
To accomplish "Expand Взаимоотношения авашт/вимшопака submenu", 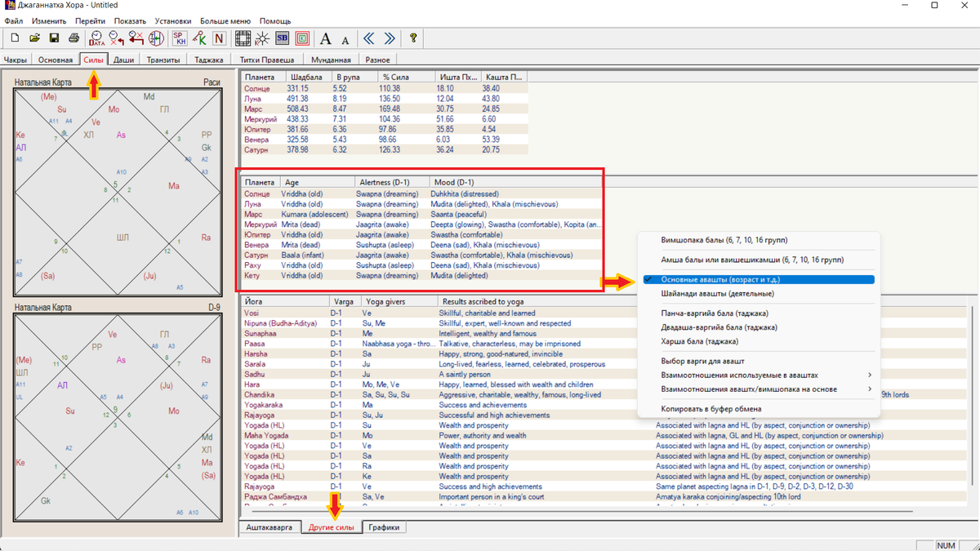I will pyautogui.click(x=760, y=389).
